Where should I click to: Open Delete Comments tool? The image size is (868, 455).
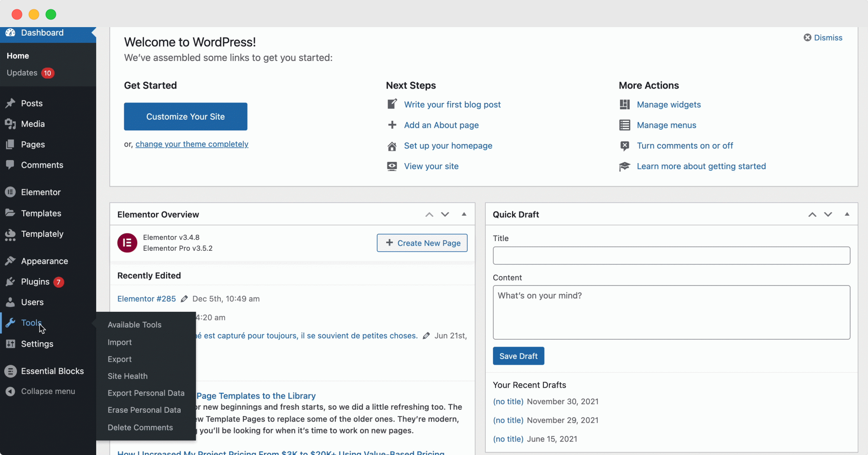[x=140, y=427]
